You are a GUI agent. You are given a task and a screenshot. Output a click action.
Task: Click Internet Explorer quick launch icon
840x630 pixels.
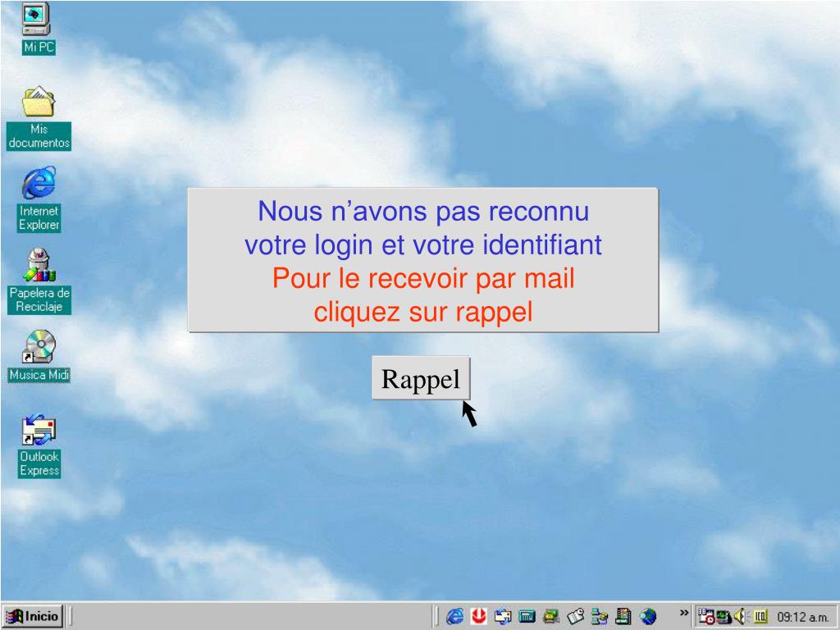point(454,617)
